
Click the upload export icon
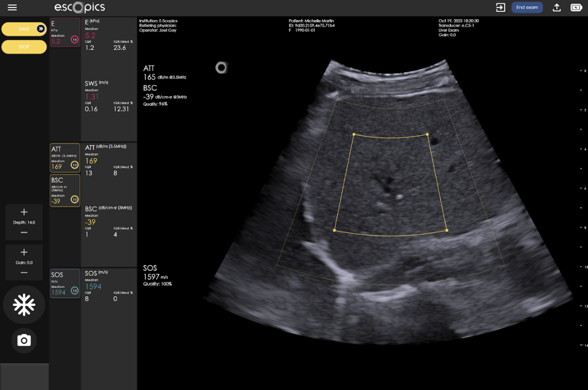(556, 8)
